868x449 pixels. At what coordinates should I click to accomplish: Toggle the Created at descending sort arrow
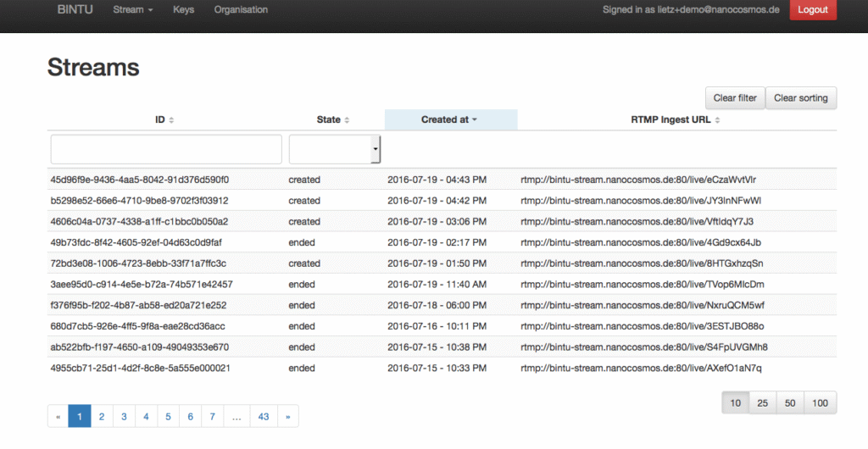pyautogui.click(x=475, y=120)
